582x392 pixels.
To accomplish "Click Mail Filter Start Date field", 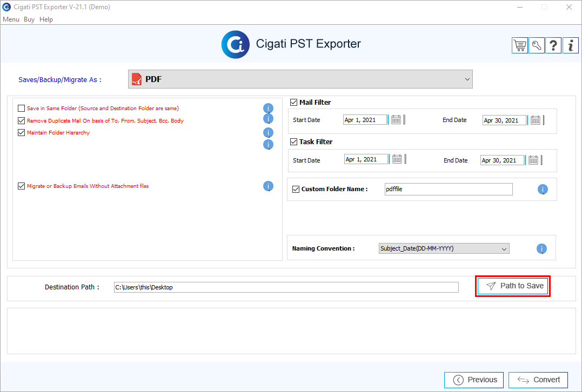I will click(x=365, y=120).
